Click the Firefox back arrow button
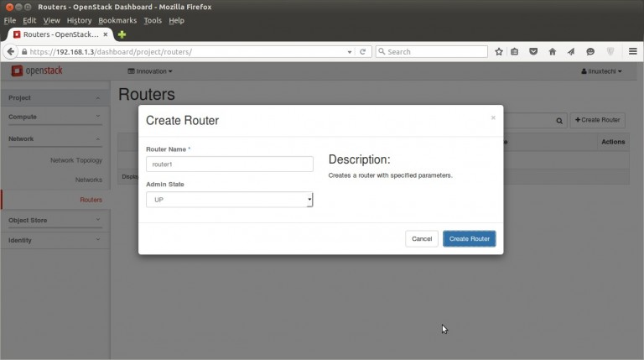This screenshot has width=644, height=360. coord(11,51)
